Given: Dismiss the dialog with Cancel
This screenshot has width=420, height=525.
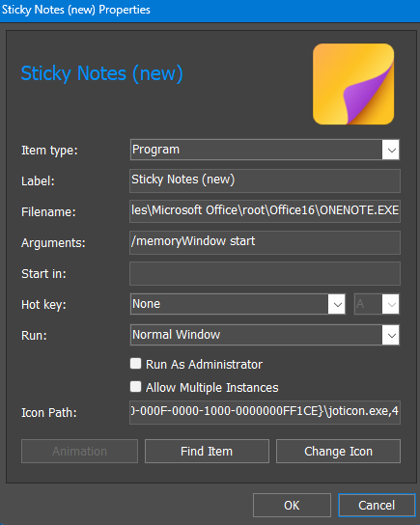Looking at the screenshot, I should [x=377, y=506].
